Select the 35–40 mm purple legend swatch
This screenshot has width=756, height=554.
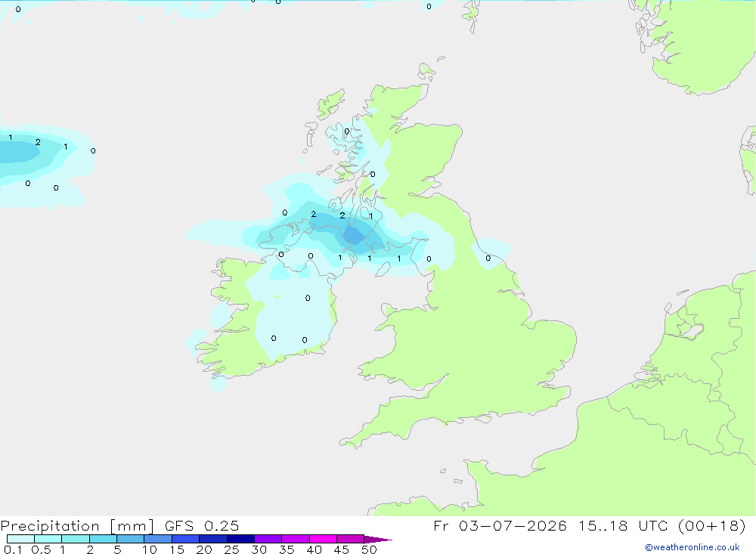tap(296, 539)
